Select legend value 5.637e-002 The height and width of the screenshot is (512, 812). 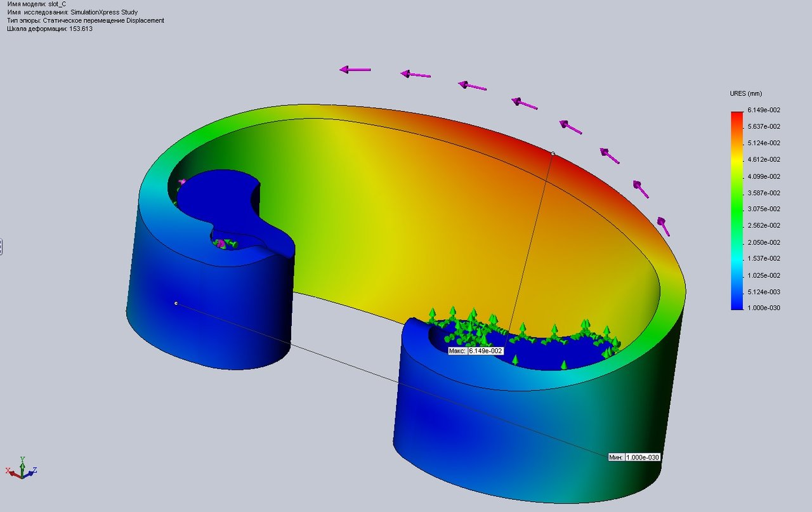(764, 126)
